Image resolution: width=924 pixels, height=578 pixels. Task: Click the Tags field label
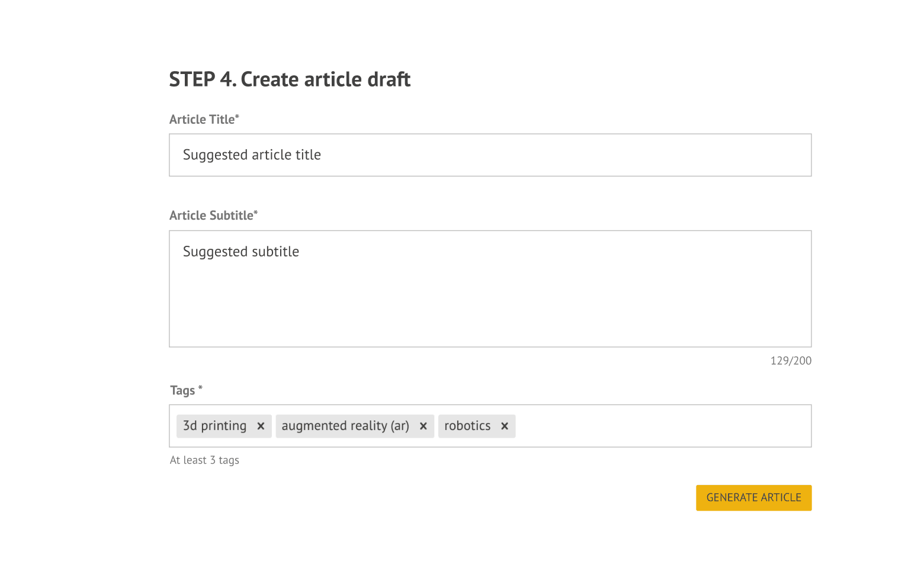click(185, 390)
